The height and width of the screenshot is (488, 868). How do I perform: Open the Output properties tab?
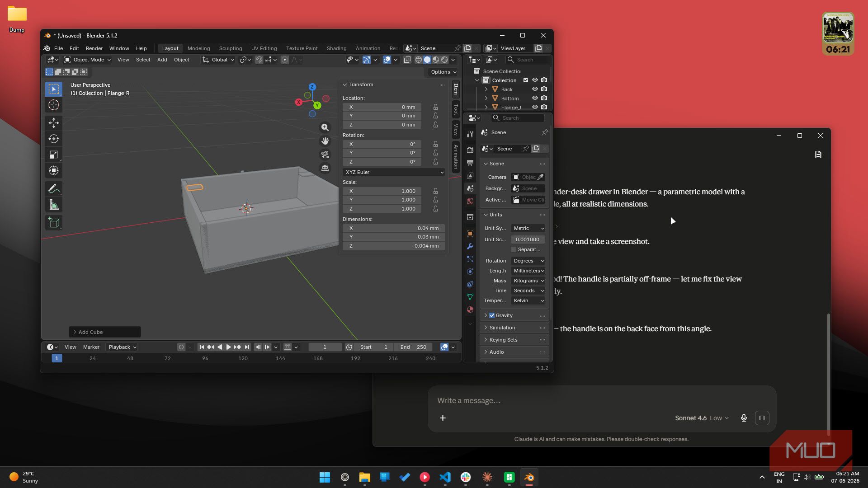point(470,163)
